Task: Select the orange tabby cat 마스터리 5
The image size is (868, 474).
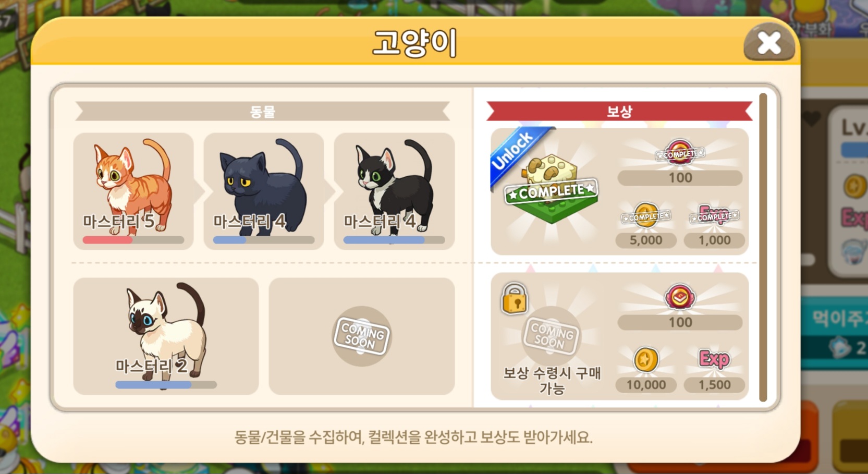Action: click(x=133, y=191)
